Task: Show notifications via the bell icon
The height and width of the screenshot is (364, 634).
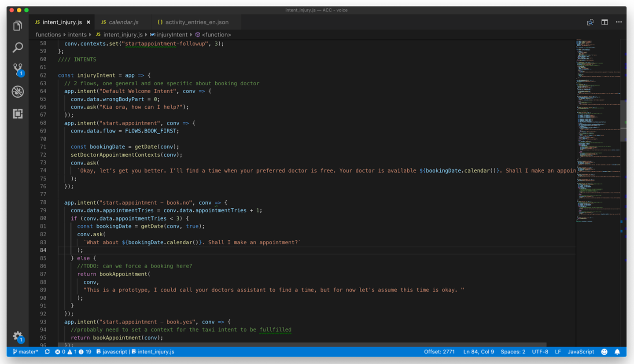Action: (617, 352)
